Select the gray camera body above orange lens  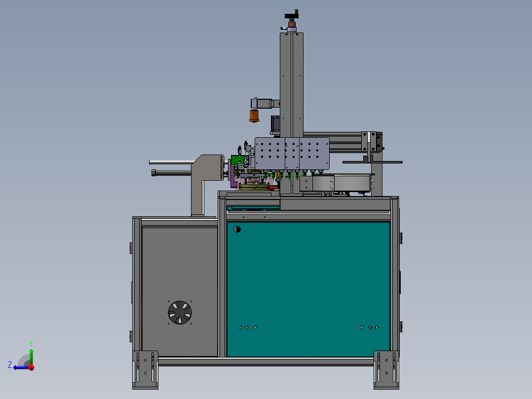click(x=262, y=104)
